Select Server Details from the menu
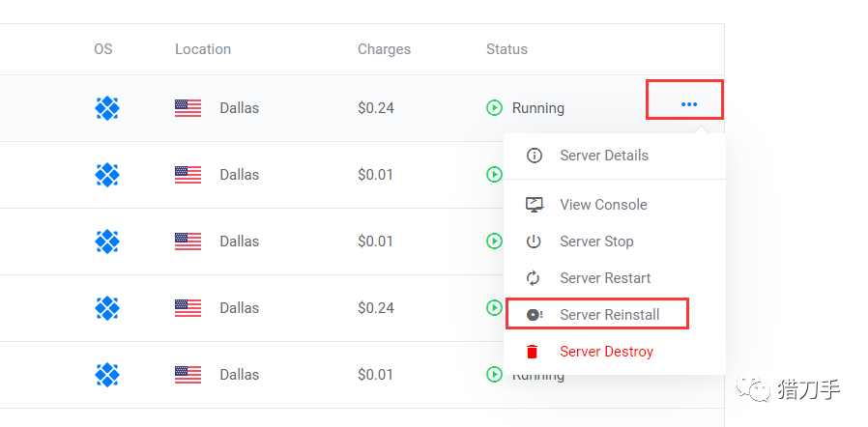The height and width of the screenshot is (427, 868). tap(604, 156)
